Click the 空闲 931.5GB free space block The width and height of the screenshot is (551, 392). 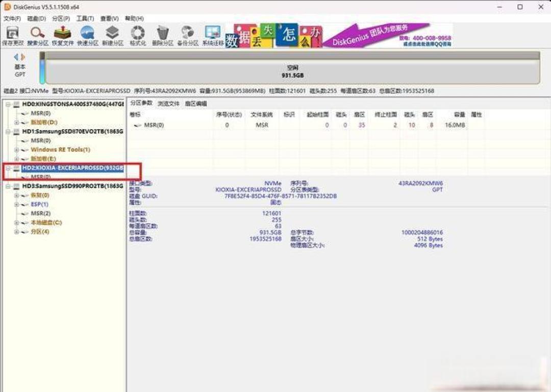pos(293,71)
